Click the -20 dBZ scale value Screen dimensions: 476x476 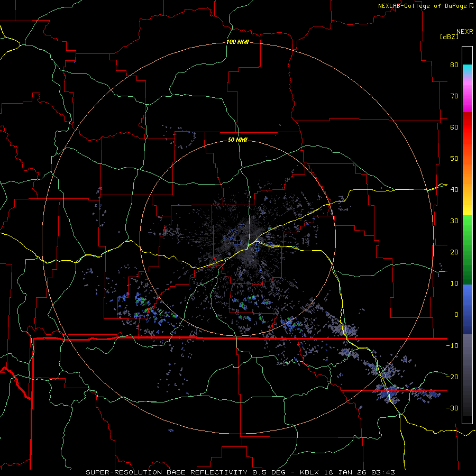(452, 377)
